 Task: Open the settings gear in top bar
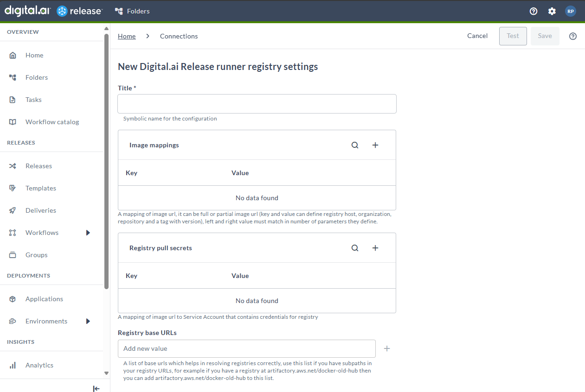pyautogui.click(x=552, y=11)
